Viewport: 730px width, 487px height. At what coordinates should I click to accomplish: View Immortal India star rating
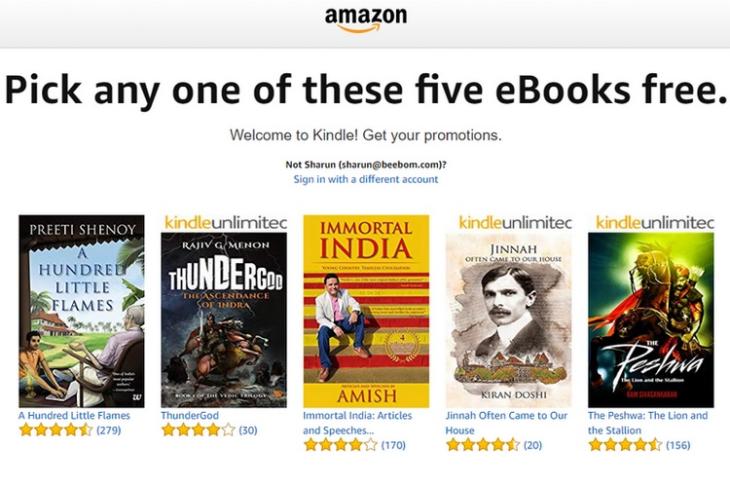tap(341, 445)
